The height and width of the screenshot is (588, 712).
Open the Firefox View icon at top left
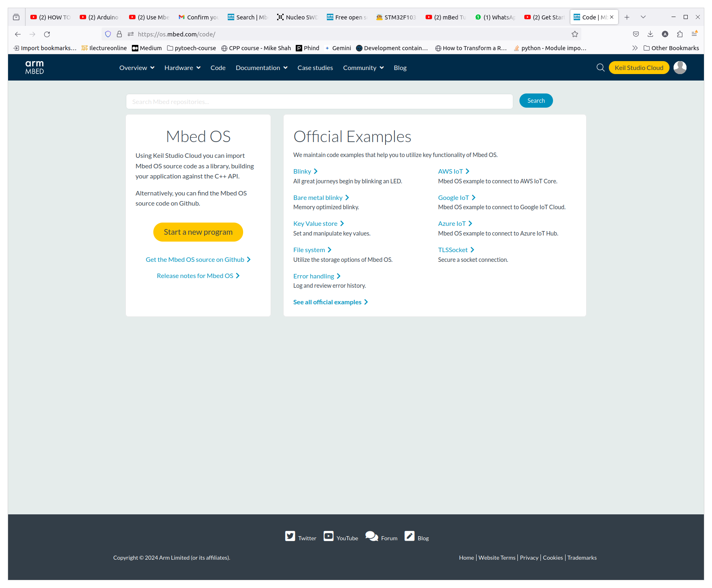[x=16, y=17]
